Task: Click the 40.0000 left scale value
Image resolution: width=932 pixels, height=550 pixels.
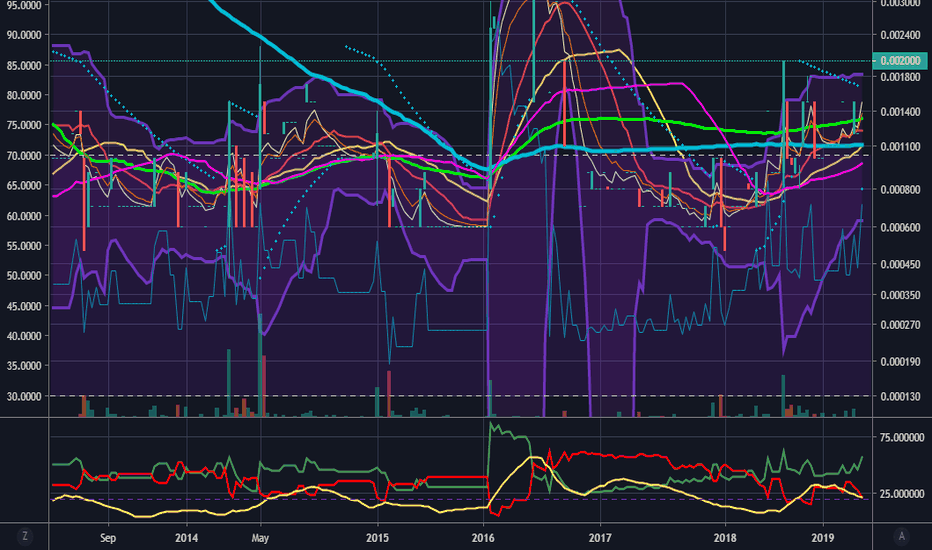Action: [24, 336]
